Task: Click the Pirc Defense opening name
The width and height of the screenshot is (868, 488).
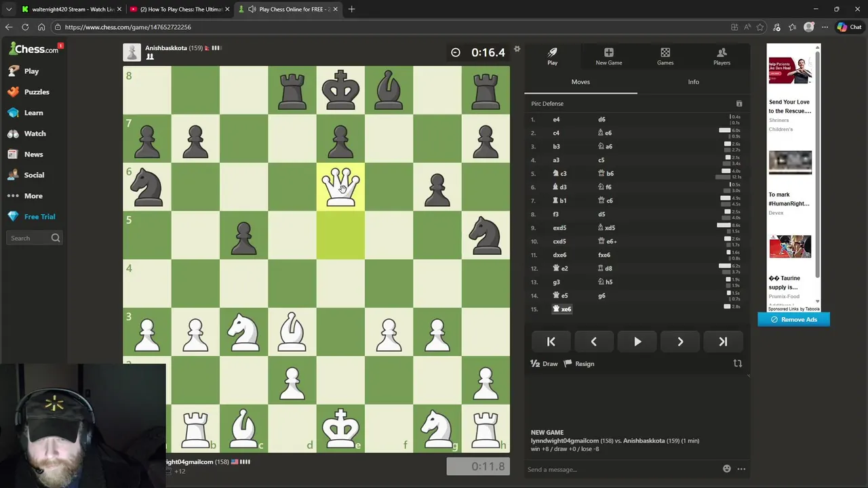Action: click(x=547, y=104)
